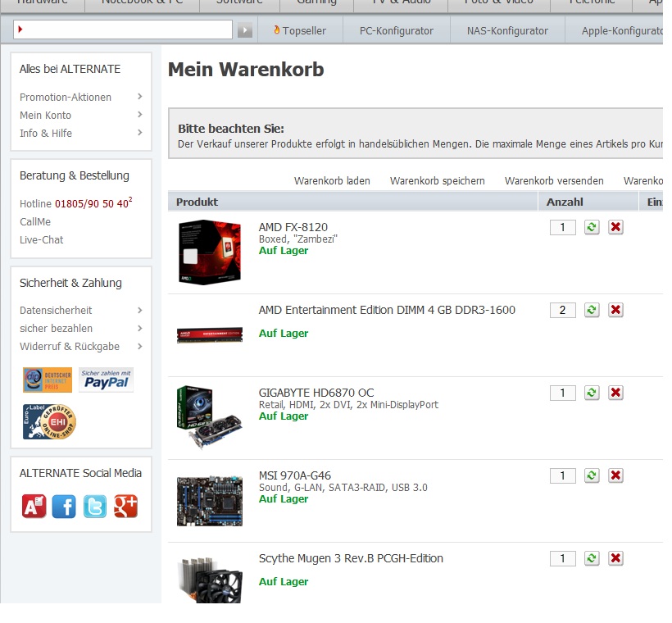Submit search with the arrow button
The image size is (672, 623).
point(245,30)
